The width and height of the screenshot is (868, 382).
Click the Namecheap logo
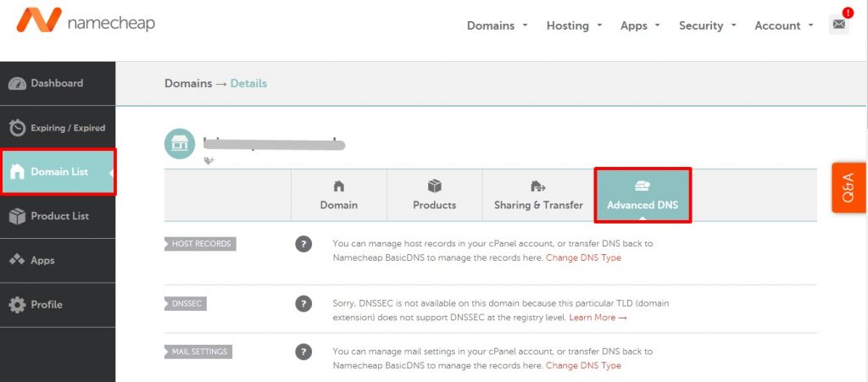(x=86, y=20)
